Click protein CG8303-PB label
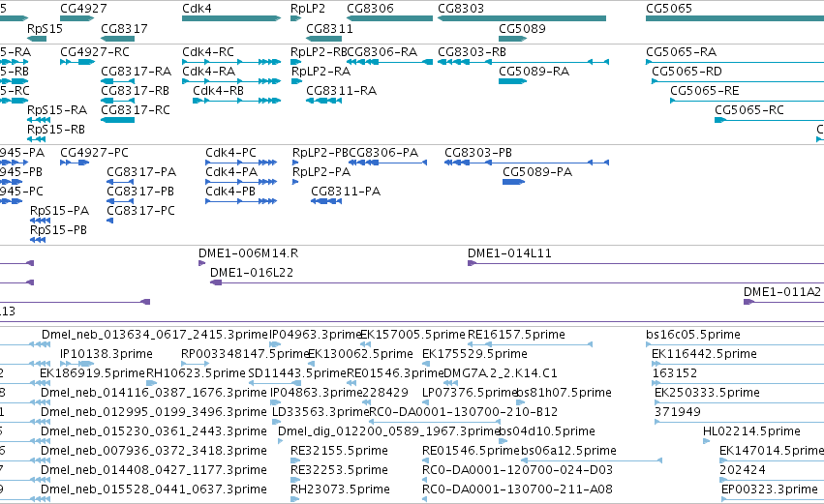The width and height of the screenshot is (824, 504). click(478, 153)
